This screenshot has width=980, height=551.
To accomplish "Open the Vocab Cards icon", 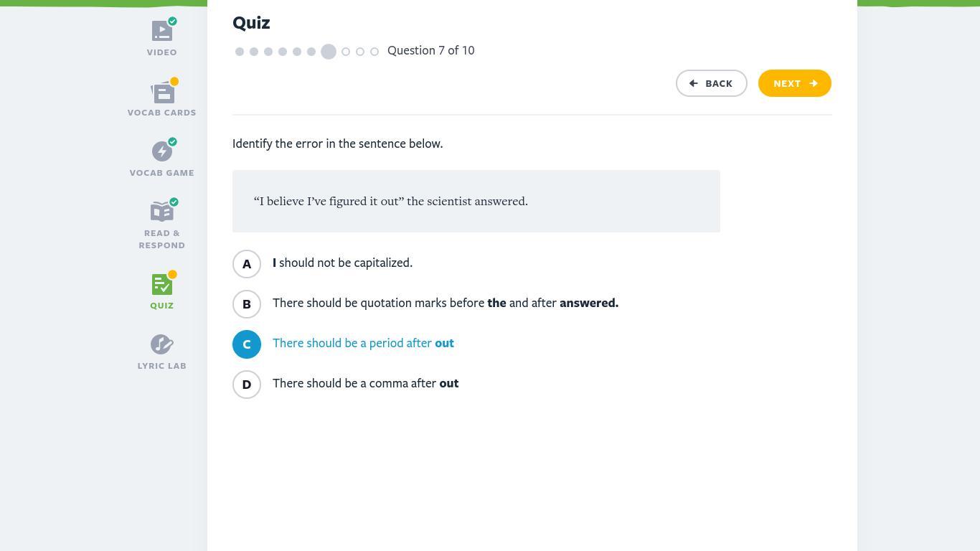I will (162, 93).
